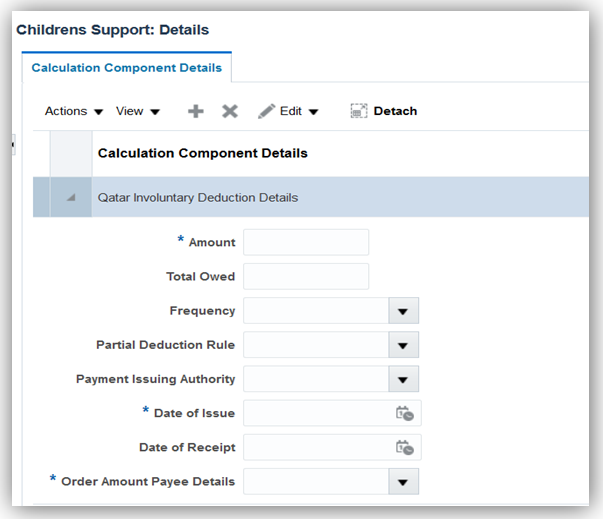This screenshot has width=603, height=519.
Task: Click the Detach button label
Action: click(395, 111)
